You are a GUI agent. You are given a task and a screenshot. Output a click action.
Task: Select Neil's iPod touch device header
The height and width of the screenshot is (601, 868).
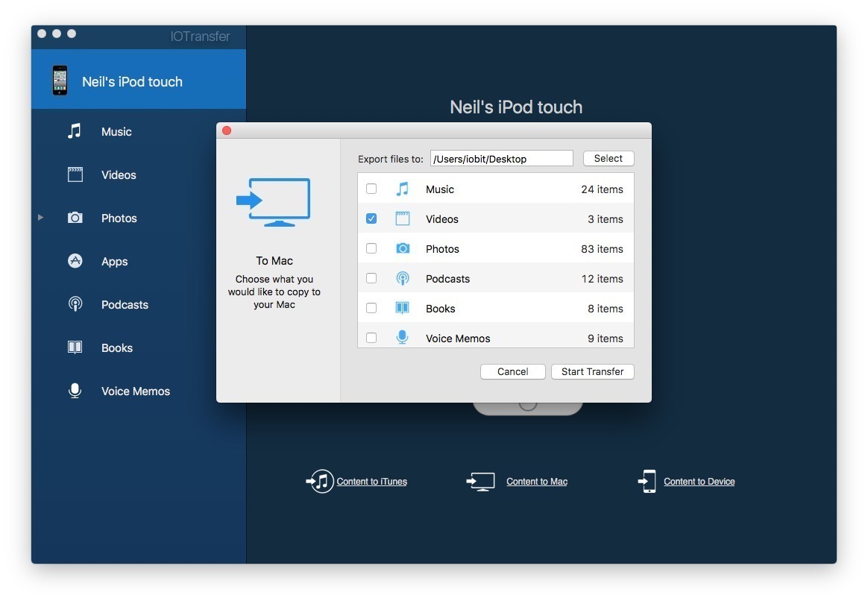pyautogui.click(x=139, y=79)
